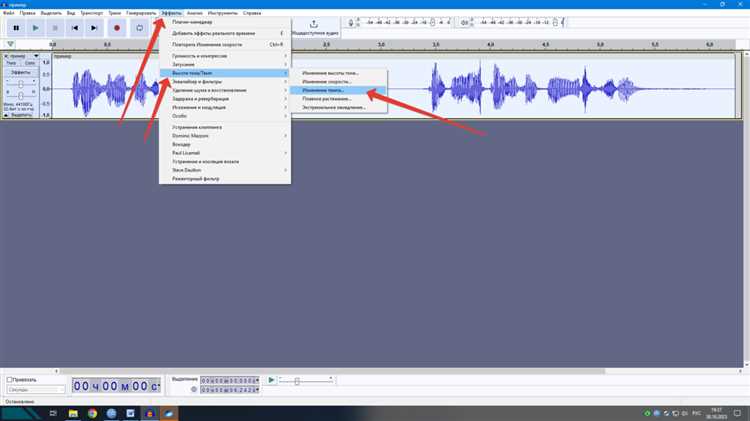Screen dimensions: 750x421
Task: Select Повторить Изменение скорости entry
Action: tap(225, 44)
